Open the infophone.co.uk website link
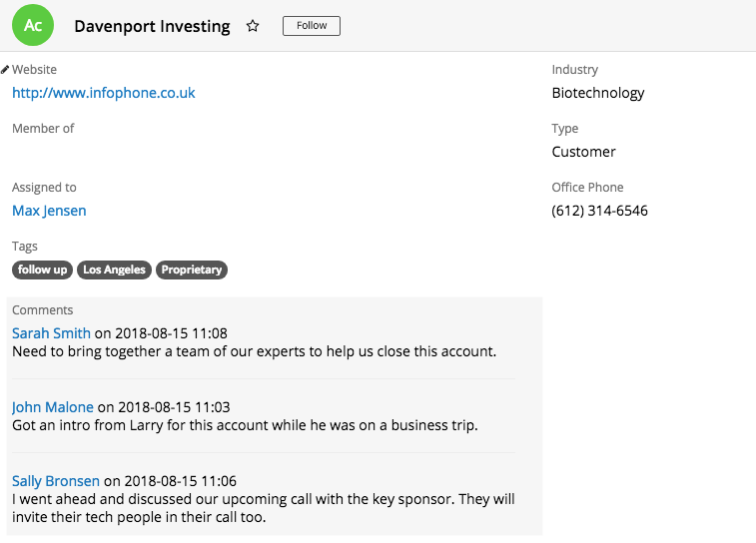This screenshot has width=756, height=543. point(104,93)
